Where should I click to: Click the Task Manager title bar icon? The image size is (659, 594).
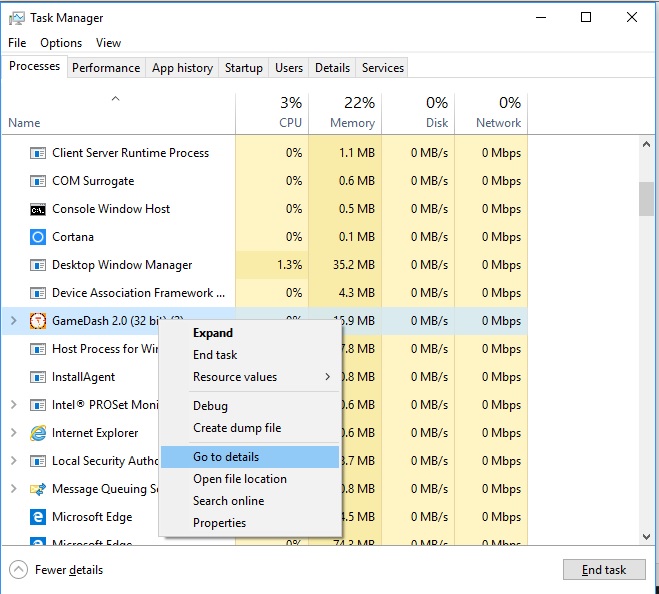tap(16, 17)
